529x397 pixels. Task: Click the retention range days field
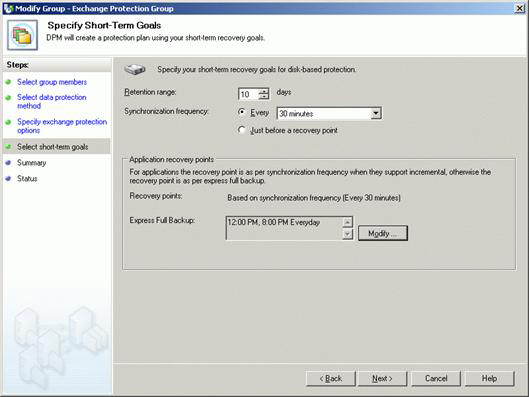coord(248,94)
